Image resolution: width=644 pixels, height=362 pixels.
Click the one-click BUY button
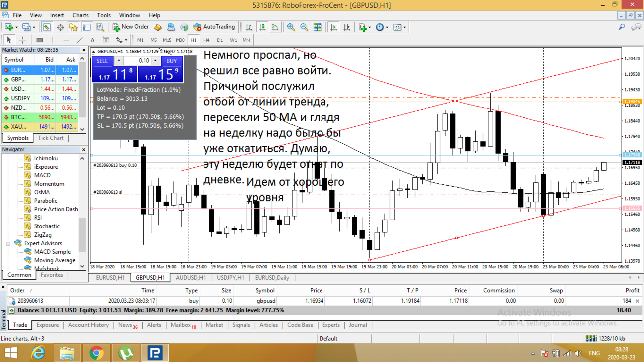171,61
